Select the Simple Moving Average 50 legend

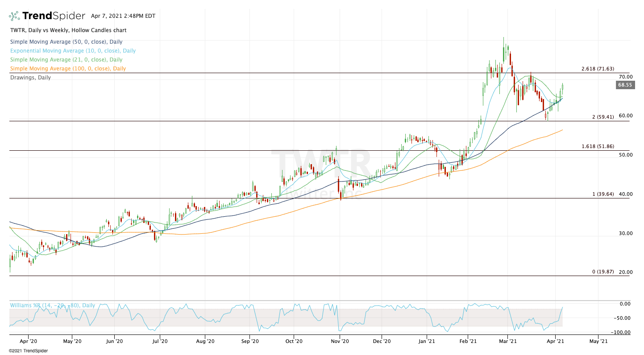point(66,42)
